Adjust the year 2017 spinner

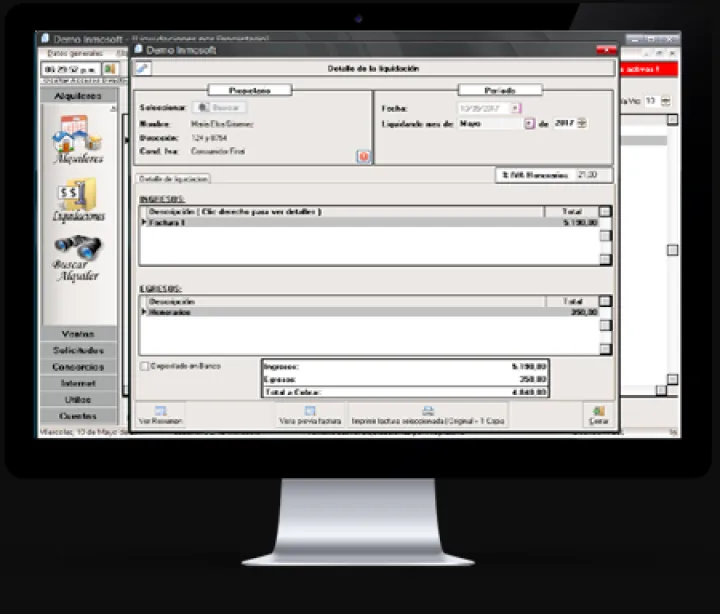(583, 124)
